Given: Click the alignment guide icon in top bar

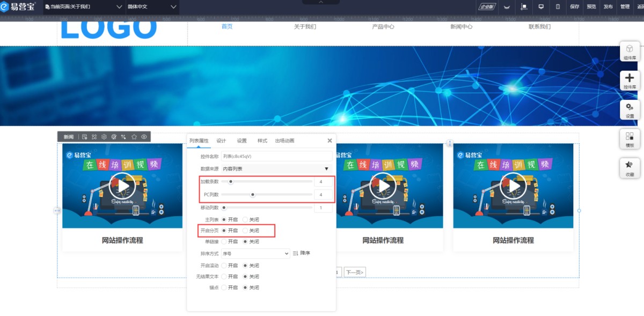Looking at the screenshot, I should pyautogui.click(x=524, y=6).
